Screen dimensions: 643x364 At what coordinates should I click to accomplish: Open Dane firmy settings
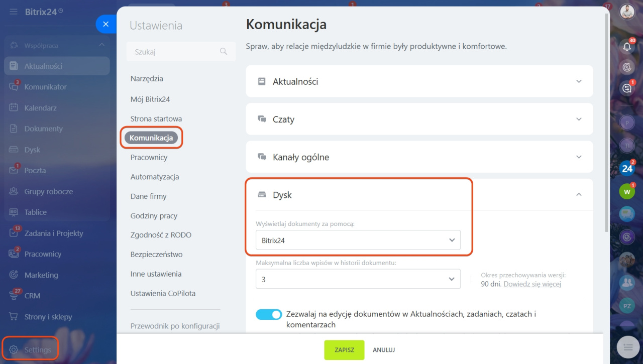click(x=148, y=197)
